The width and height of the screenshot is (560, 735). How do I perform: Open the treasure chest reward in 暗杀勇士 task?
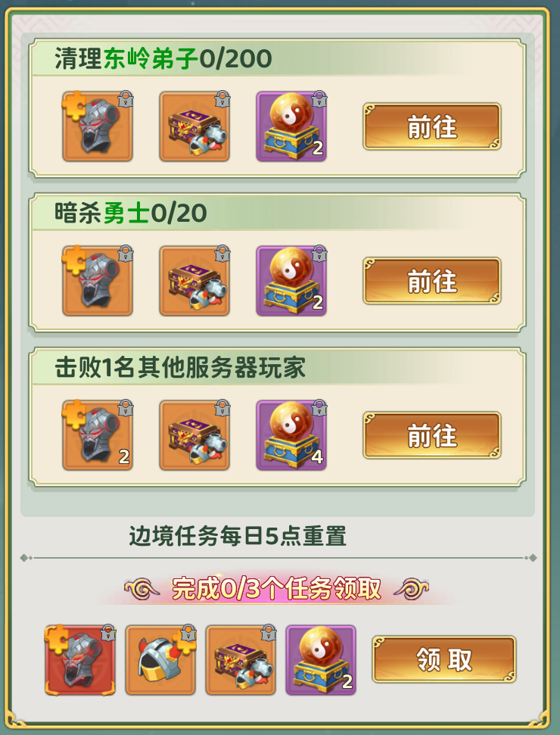[194, 281]
